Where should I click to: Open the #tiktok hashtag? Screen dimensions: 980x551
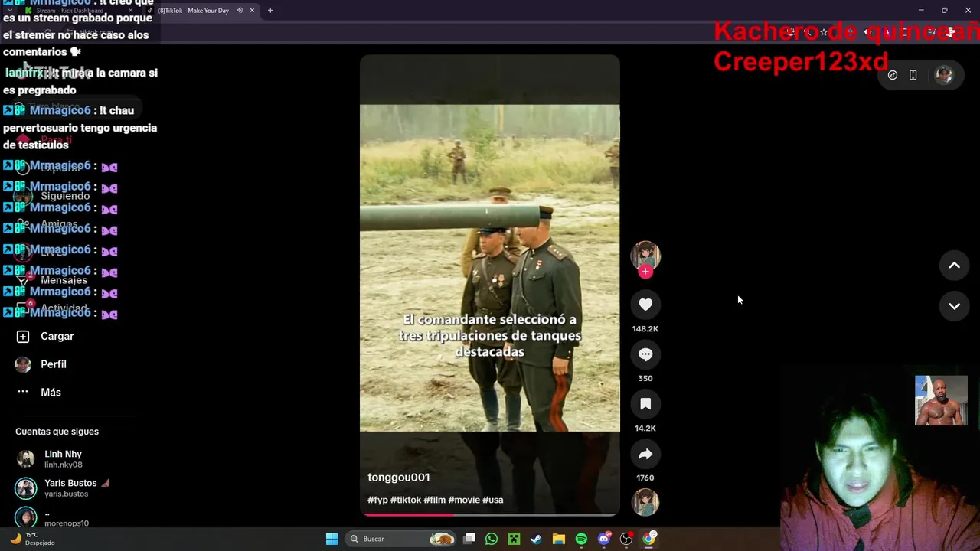(x=406, y=500)
